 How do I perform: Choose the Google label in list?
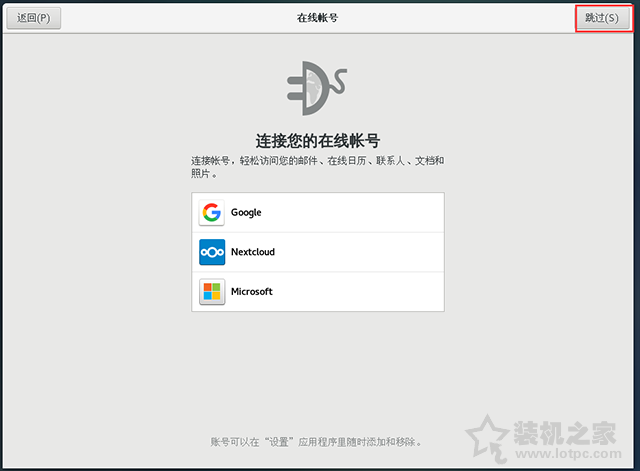[246, 213]
